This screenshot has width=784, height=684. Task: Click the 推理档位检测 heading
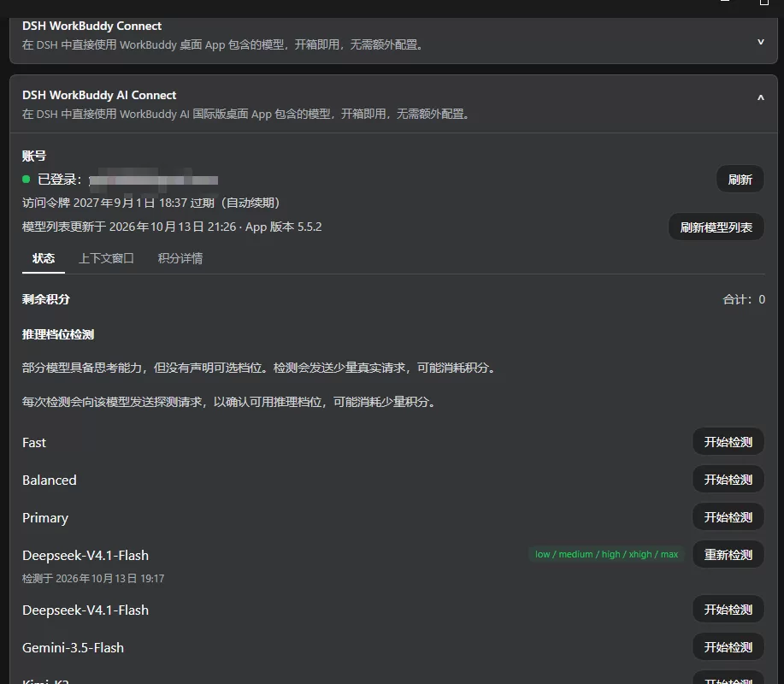pos(58,334)
